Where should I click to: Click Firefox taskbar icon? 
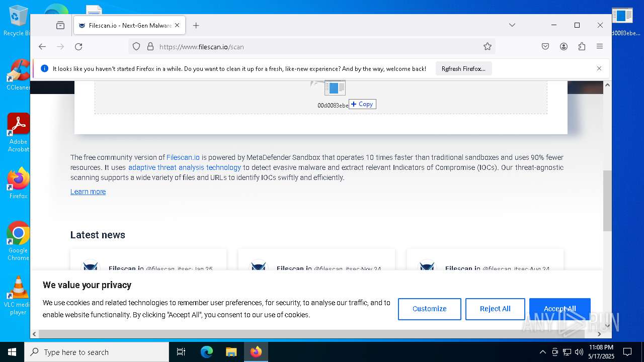[x=256, y=352]
